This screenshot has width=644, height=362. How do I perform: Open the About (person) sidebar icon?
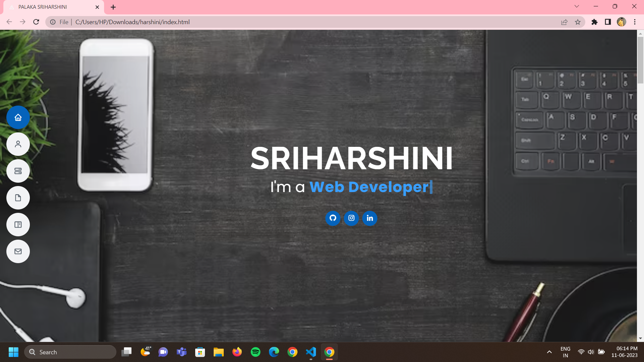coord(18,144)
